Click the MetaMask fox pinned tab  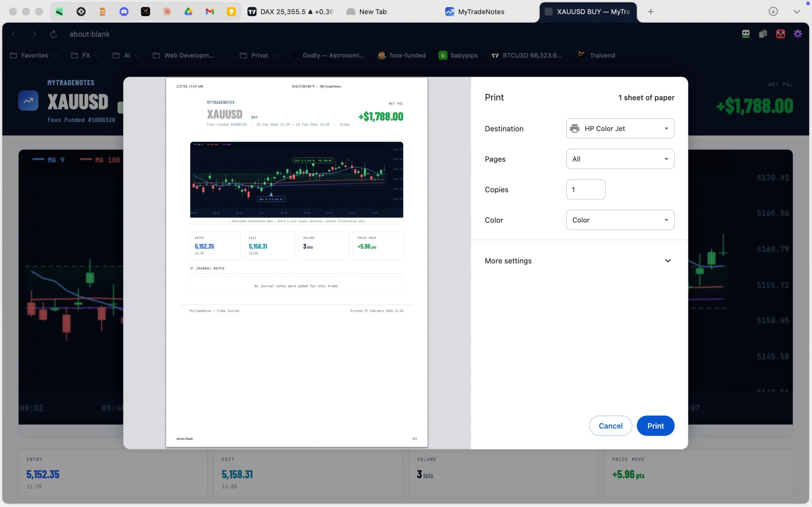102,12
